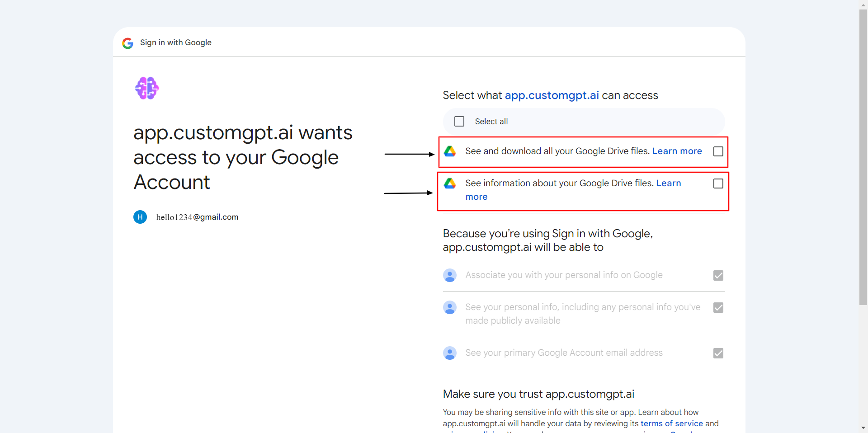The width and height of the screenshot is (868, 433).
Task: Open the terms of service link
Action: (x=671, y=424)
